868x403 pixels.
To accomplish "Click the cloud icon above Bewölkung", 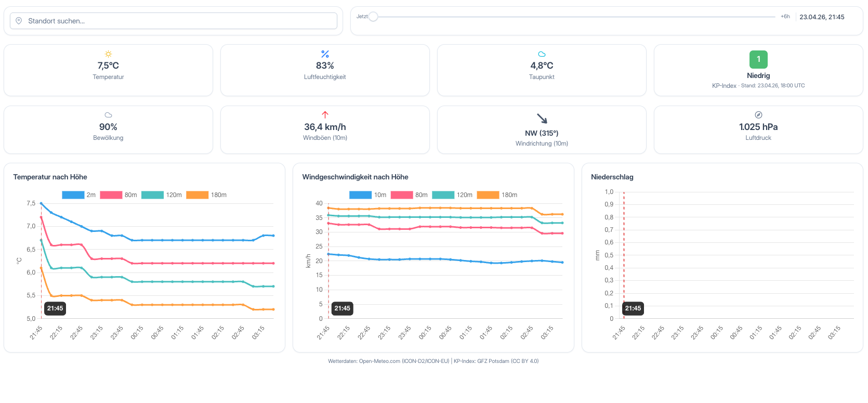I will pyautogui.click(x=108, y=115).
